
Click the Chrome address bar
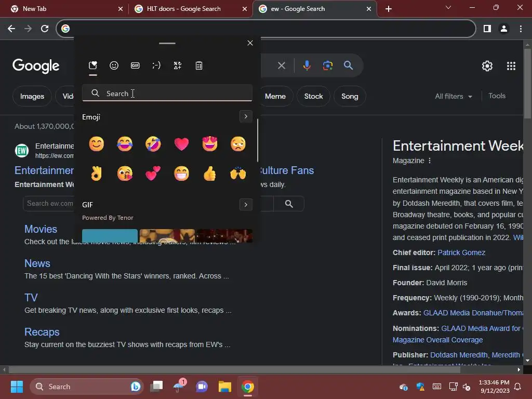(x=265, y=29)
